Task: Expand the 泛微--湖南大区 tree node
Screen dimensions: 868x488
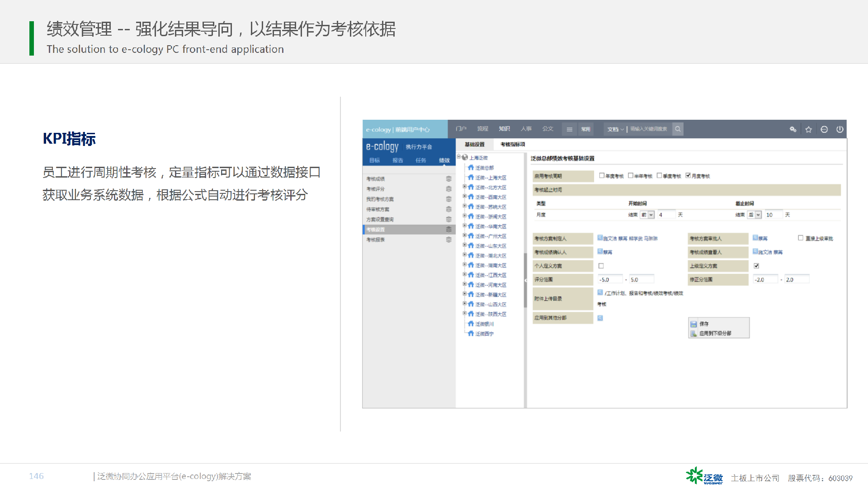Action: click(464, 265)
